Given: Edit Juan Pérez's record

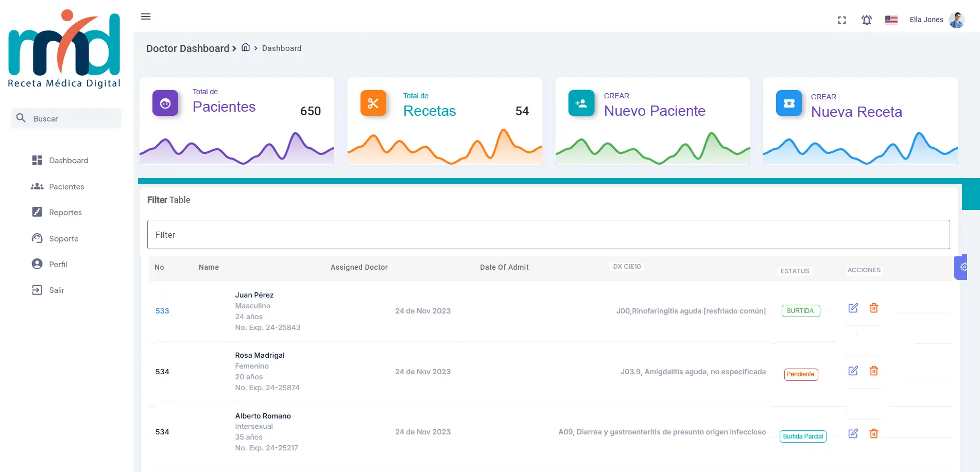Looking at the screenshot, I should click(x=853, y=308).
